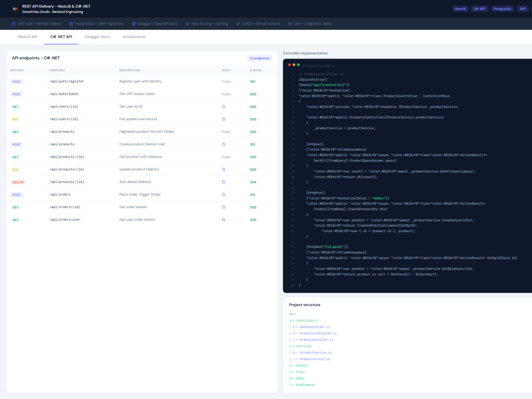Click the lock icon in PUT /api/users/{id} row
This screenshot has height=399, width=532.
coord(223,119)
